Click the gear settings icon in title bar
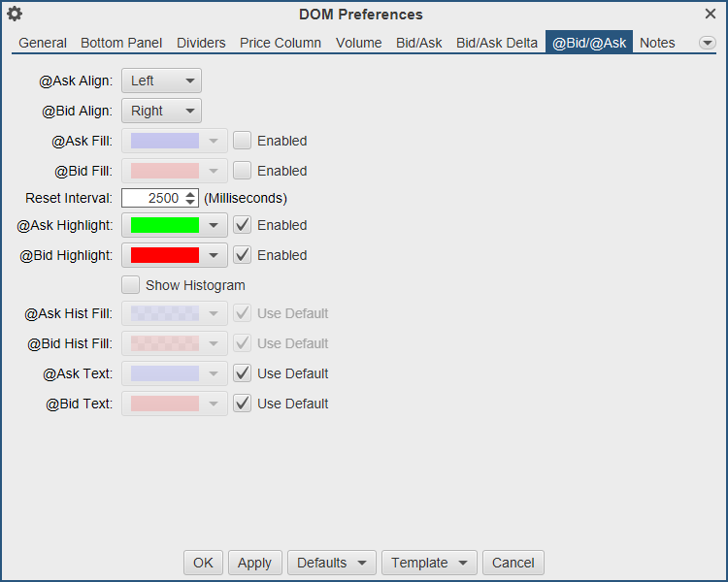 [x=15, y=15]
